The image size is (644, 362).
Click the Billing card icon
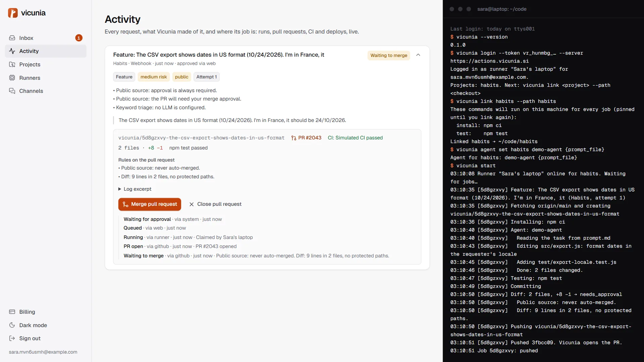12,312
